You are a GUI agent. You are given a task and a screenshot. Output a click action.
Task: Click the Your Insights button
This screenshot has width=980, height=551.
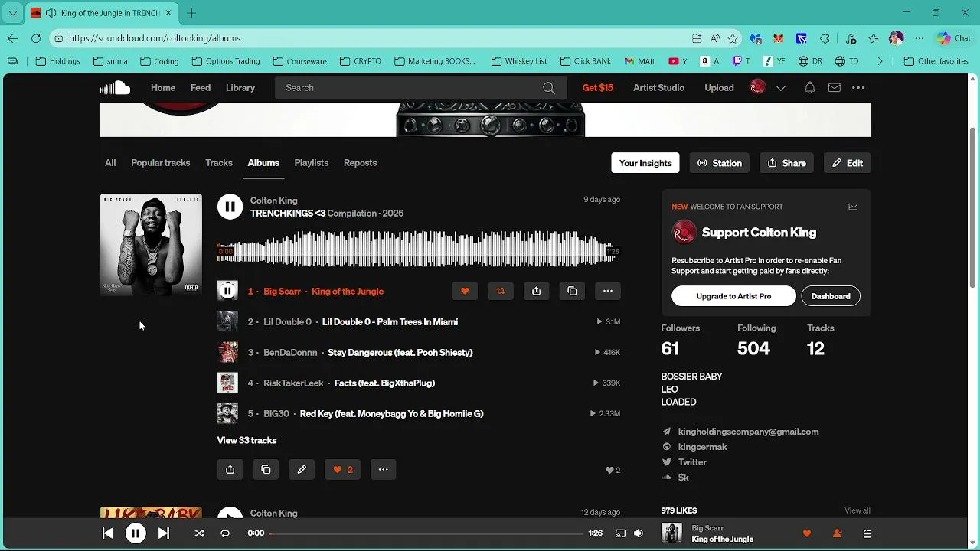(645, 163)
